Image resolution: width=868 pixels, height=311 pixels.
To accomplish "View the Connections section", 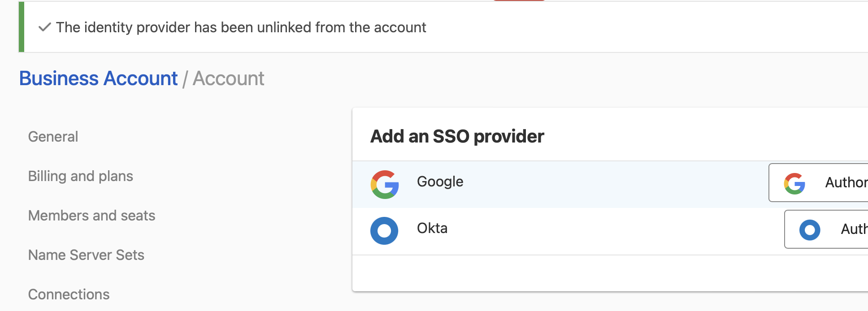I will [x=69, y=294].
